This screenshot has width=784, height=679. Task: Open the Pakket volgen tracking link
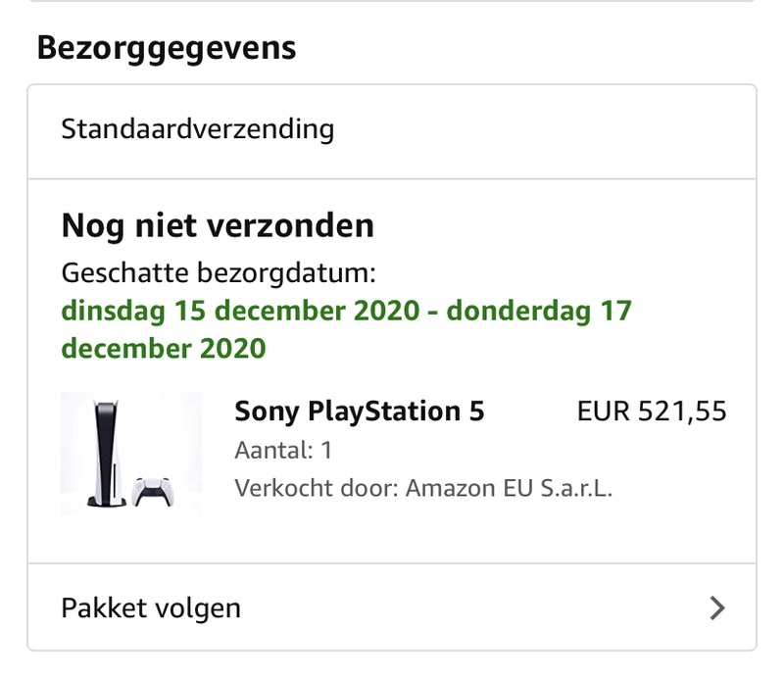point(151,607)
